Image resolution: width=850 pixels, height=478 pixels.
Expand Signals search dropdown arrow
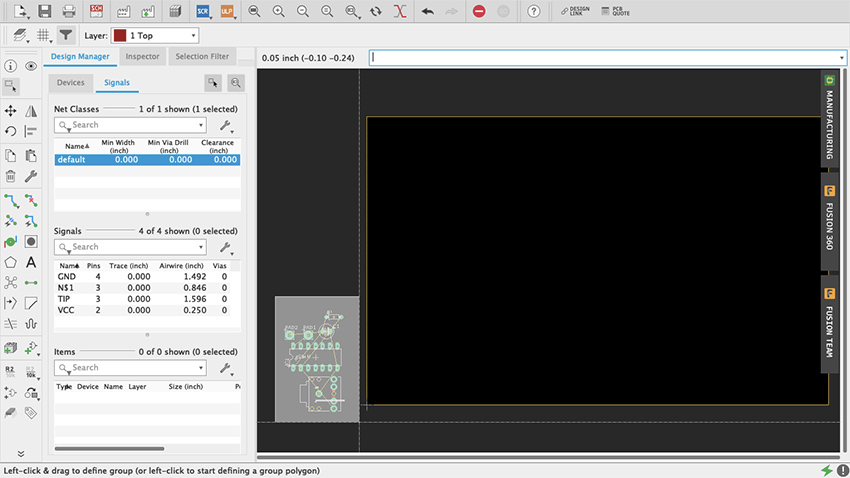(201, 247)
